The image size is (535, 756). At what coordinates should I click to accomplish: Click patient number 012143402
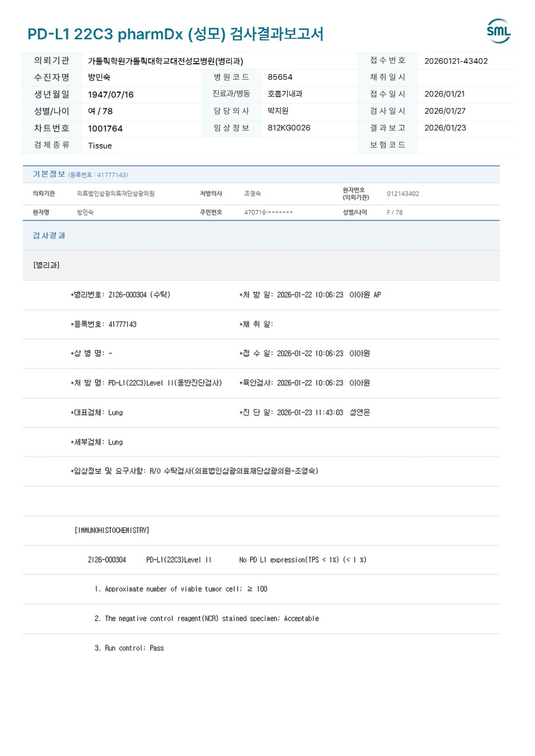coord(403,194)
